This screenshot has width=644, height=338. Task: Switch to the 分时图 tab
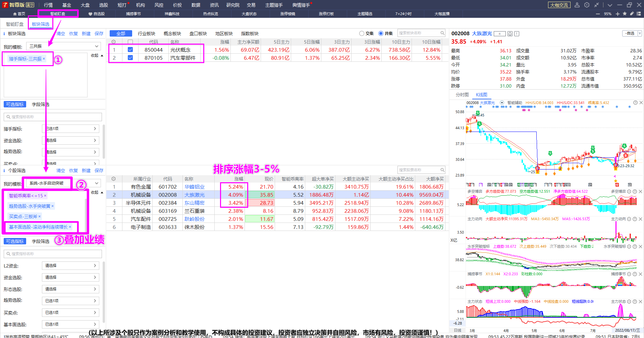[x=462, y=95]
